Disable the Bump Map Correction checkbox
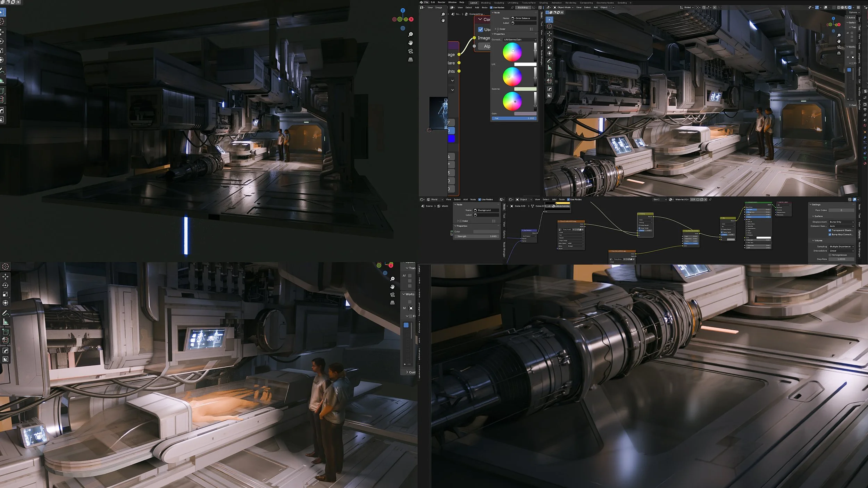Screen dimensions: 868x488 (x=830, y=235)
